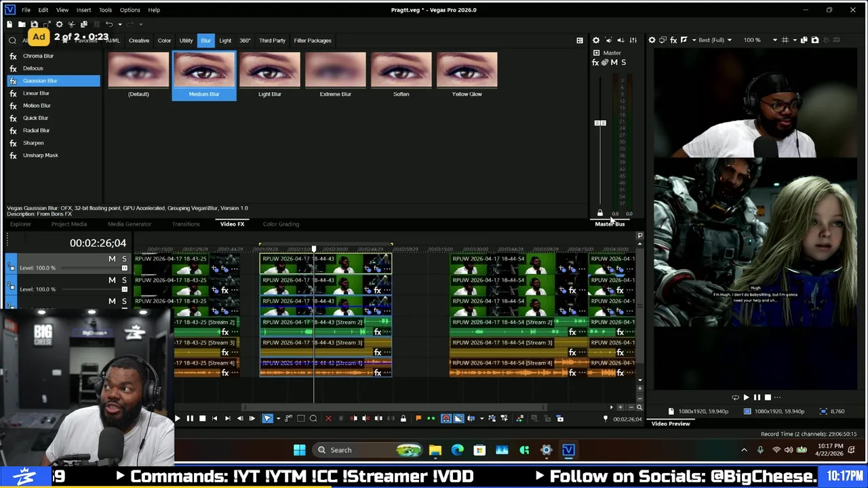This screenshot has width=868, height=488.
Task: Open Video Preview properties gear
Action: coord(652,40)
